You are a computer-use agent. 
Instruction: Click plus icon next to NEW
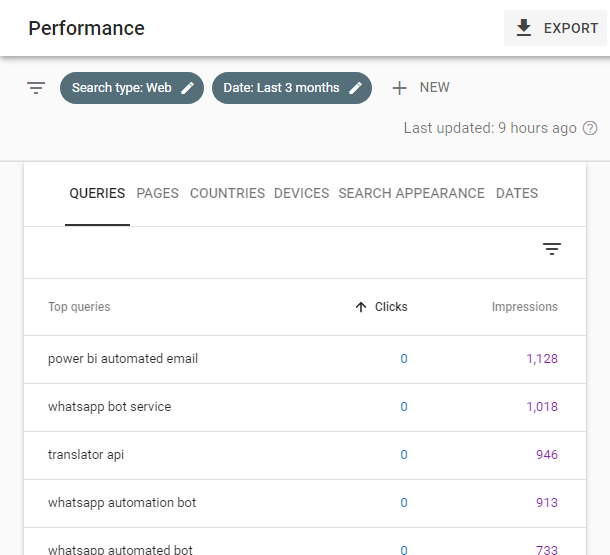(x=400, y=88)
